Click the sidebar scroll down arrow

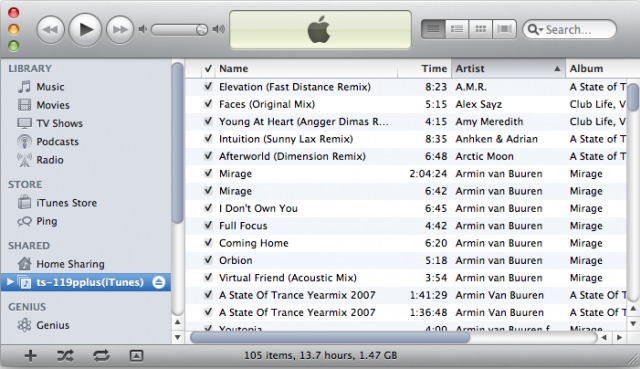point(178,337)
